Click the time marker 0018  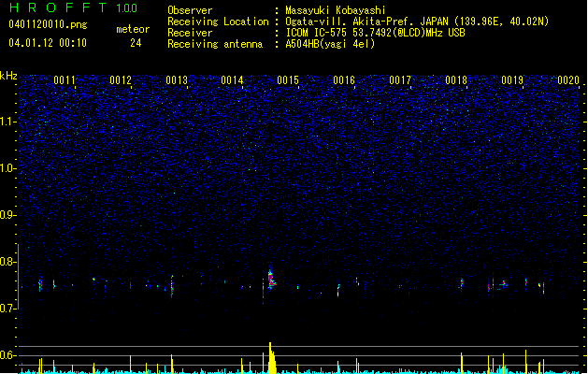(456, 80)
